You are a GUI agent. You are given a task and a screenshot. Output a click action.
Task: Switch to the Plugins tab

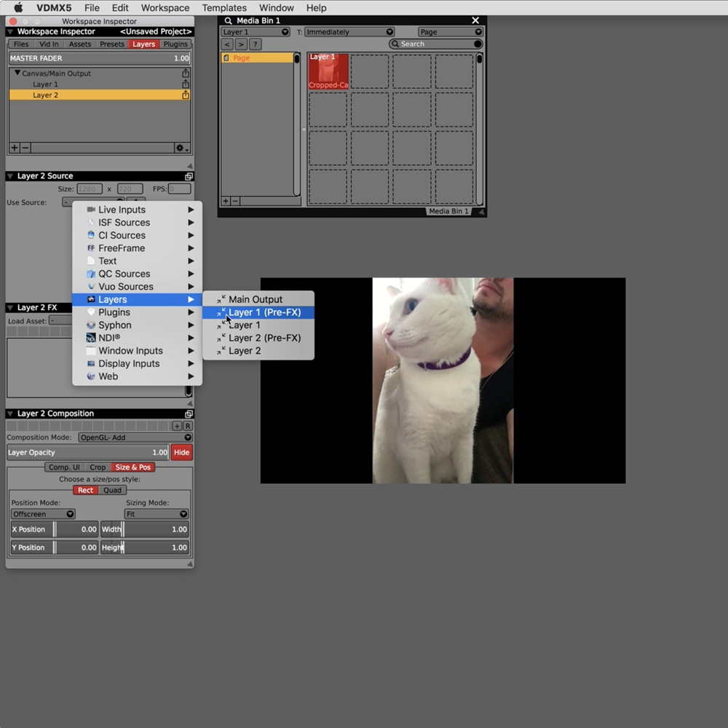click(175, 44)
